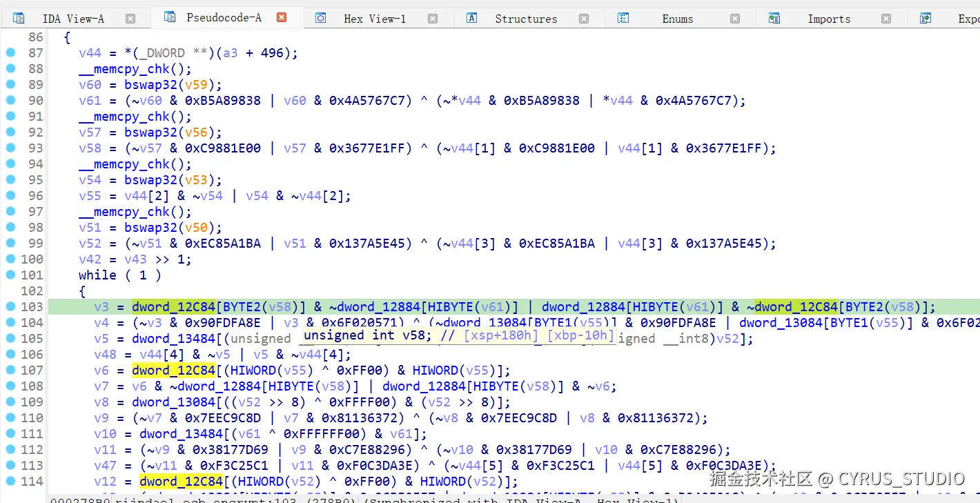The height and width of the screenshot is (503, 980).
Task: Click the Hex View-1 tab icon
Action: coord(321,19)
